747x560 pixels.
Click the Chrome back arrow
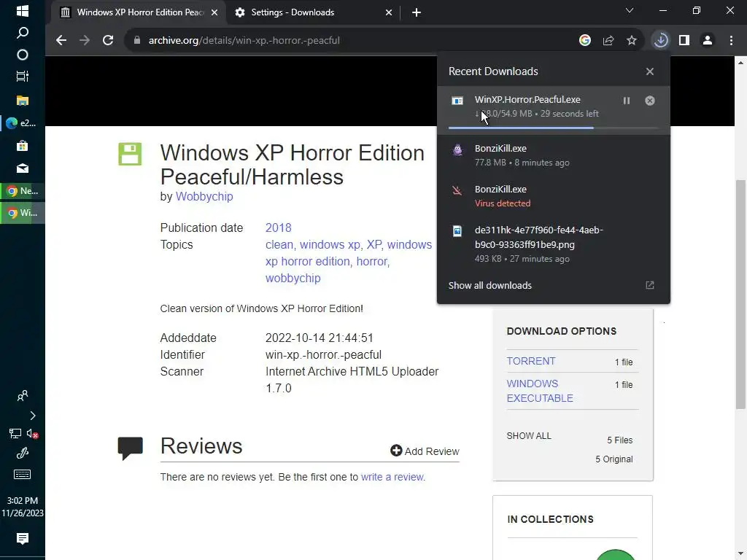(x=61, y=41)
